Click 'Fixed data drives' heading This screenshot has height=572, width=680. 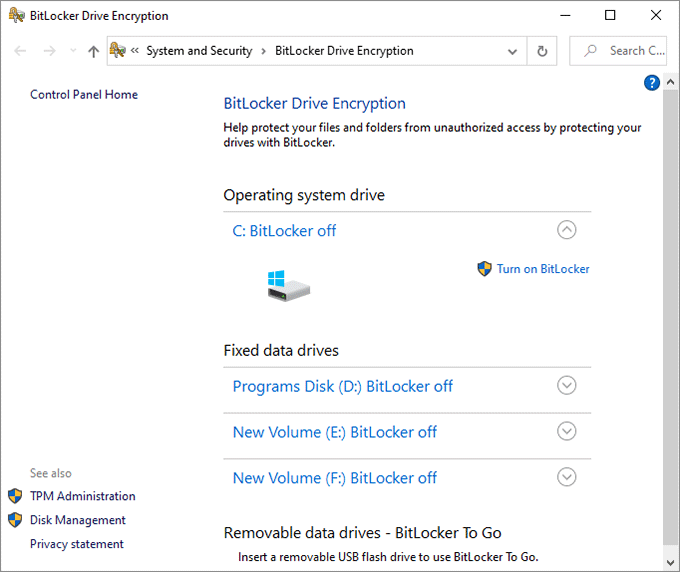pos(281,350)
